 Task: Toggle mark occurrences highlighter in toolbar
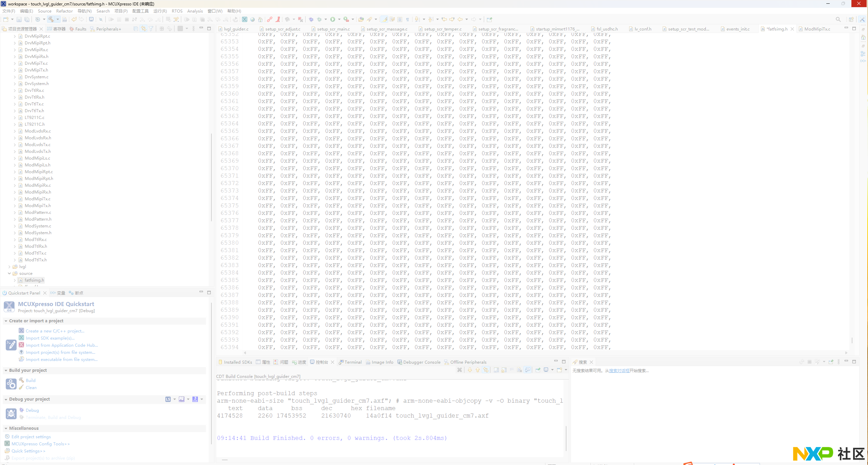pos(384,19)
